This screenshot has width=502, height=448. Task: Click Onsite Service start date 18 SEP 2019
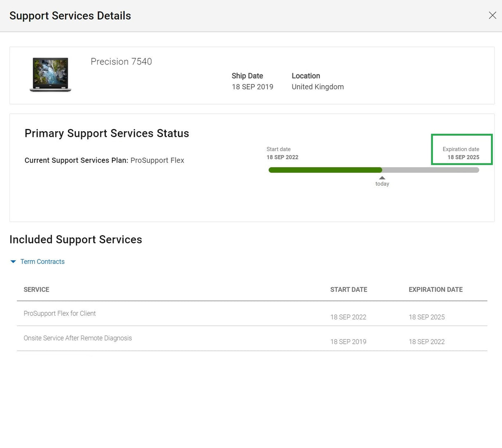click(348, 342)
